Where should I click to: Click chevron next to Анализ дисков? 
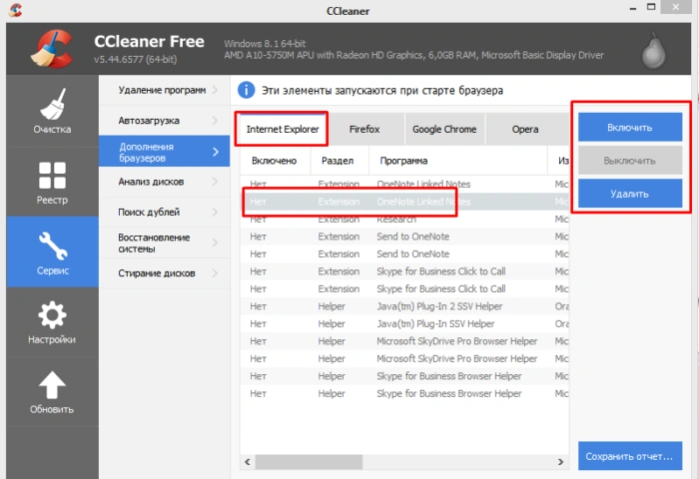[x=215, y=182]
